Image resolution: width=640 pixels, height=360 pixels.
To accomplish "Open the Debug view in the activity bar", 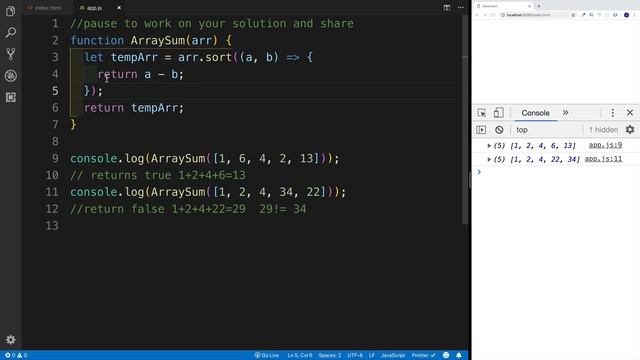I will pyautogui.click(x=11, y=76).
